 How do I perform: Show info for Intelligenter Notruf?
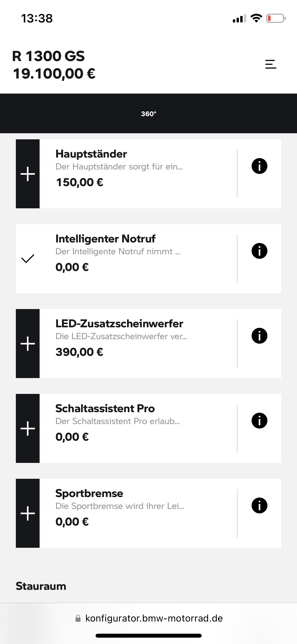(259, 251)
